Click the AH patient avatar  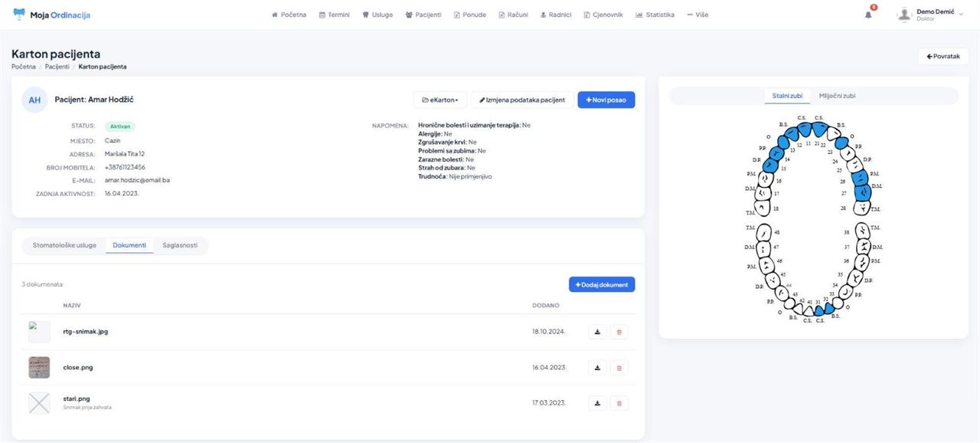point(34,100)
